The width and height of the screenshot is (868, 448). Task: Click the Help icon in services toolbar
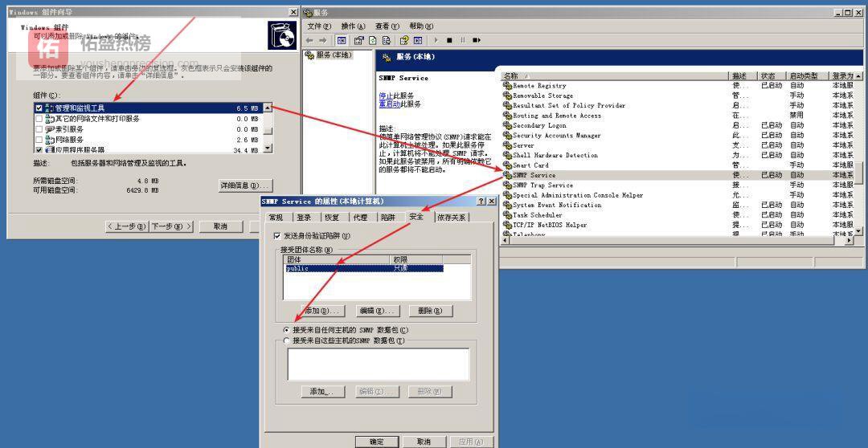[404, 40]
